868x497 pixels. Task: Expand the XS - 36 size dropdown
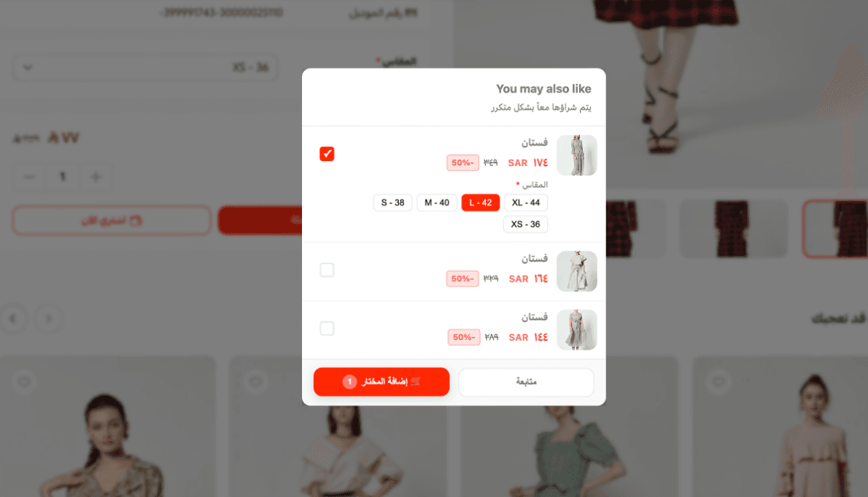pyautogui.click(x=145, y=68)
